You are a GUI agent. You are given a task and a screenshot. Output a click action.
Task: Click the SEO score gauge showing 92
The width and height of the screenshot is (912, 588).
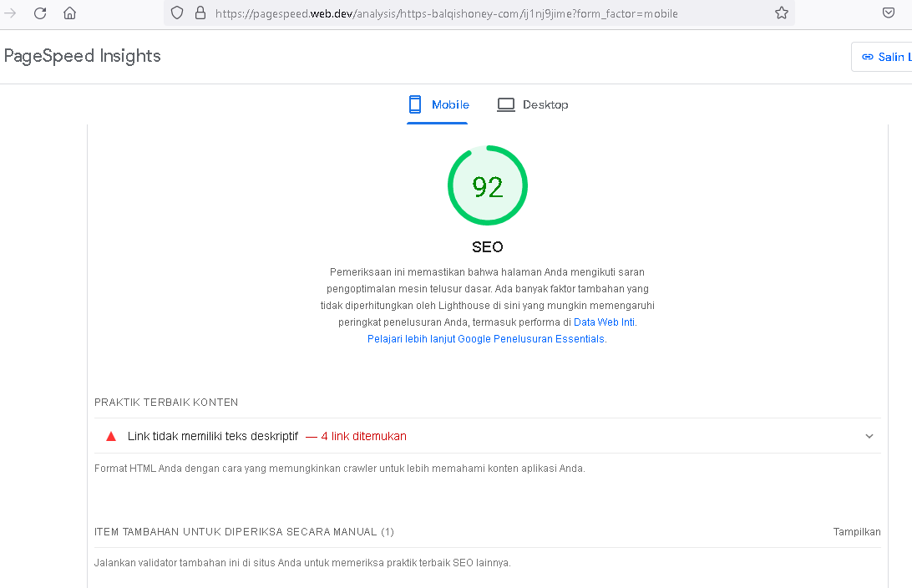point(488,185)
